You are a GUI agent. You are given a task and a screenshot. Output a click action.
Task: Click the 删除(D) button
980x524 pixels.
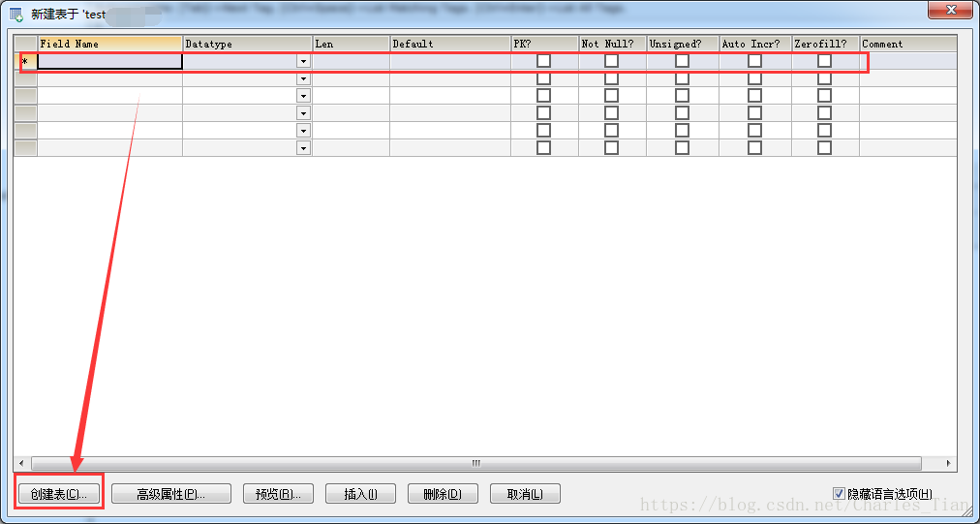pos(443,493)
